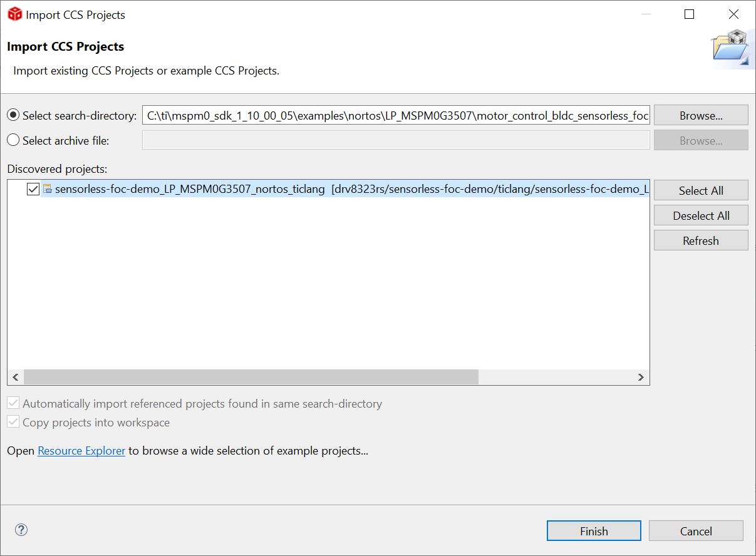
Task: Click the horizontal scrollbar thumb
Action: point(251,377)
